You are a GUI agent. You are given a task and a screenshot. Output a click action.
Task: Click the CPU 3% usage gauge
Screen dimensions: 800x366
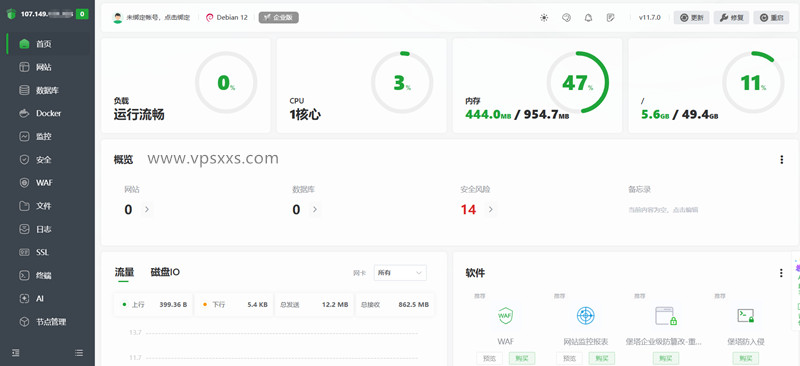click(x=402, y=82)
